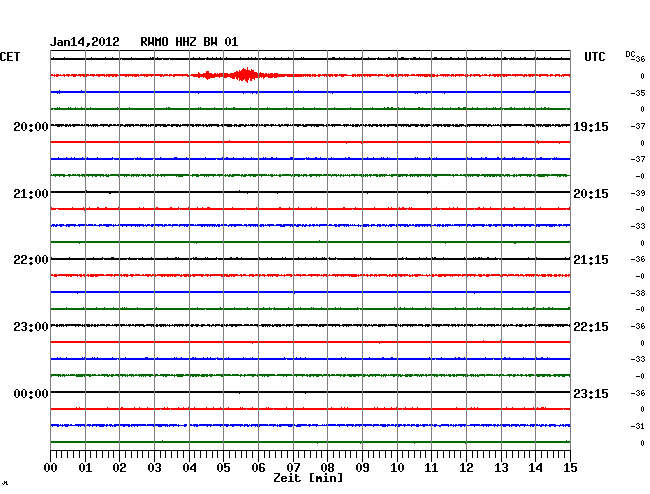Click the 13 minute axis label

(x=501, y=467)
